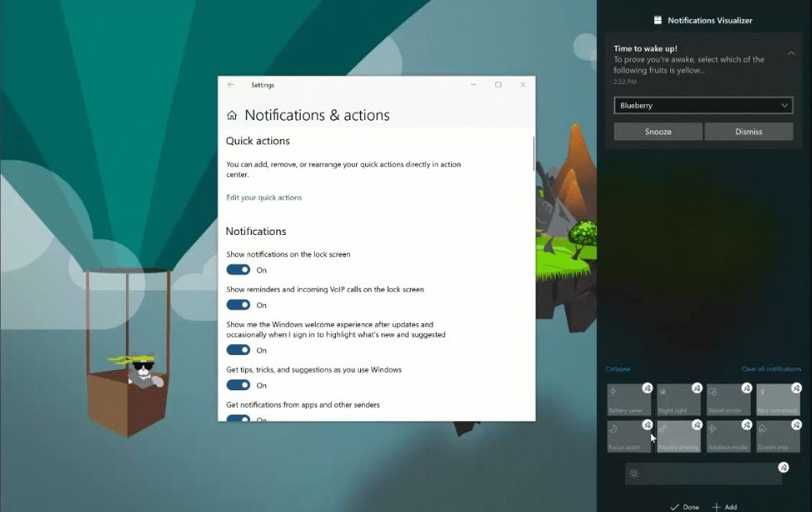Viewport: 812px width, 512px height.
Task: Click the Settings home icon
Action: pos(232,115)
